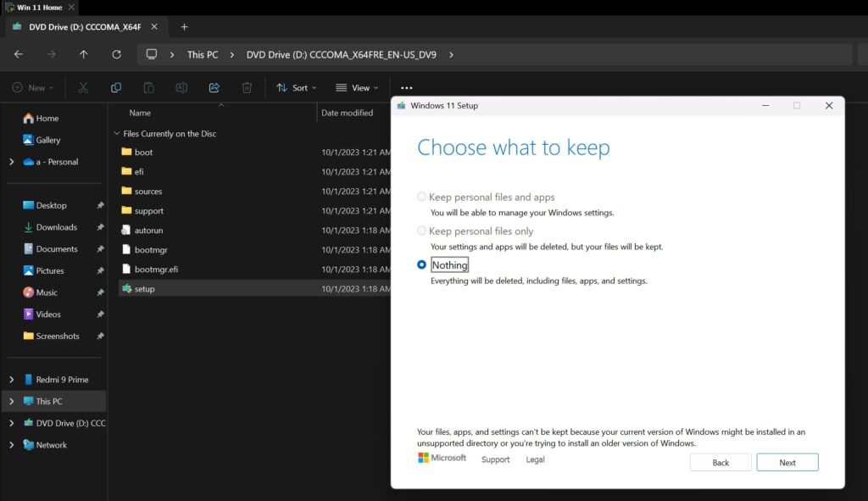Open the Sort dropdown
Screen dimensions: 868x501
click(295, 87)
